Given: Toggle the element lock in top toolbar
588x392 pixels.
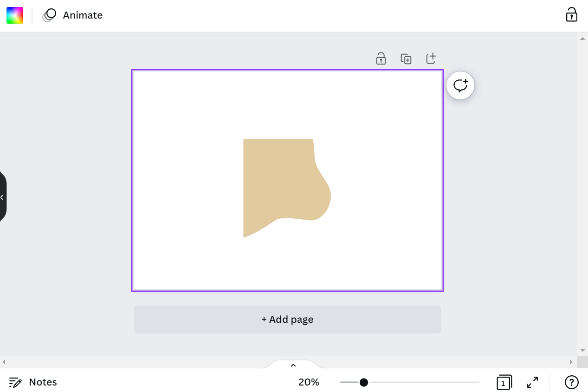Looking at the screenshot, I should 571,15.
